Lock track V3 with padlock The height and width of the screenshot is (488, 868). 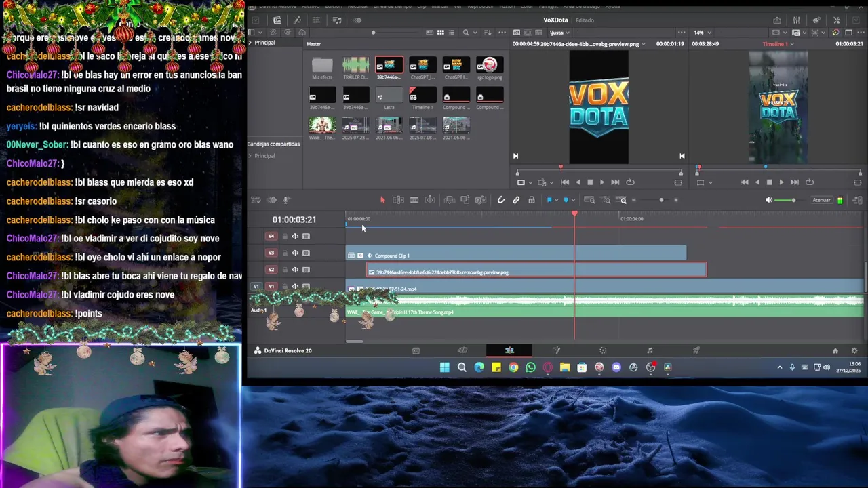[x=285, y=253]
